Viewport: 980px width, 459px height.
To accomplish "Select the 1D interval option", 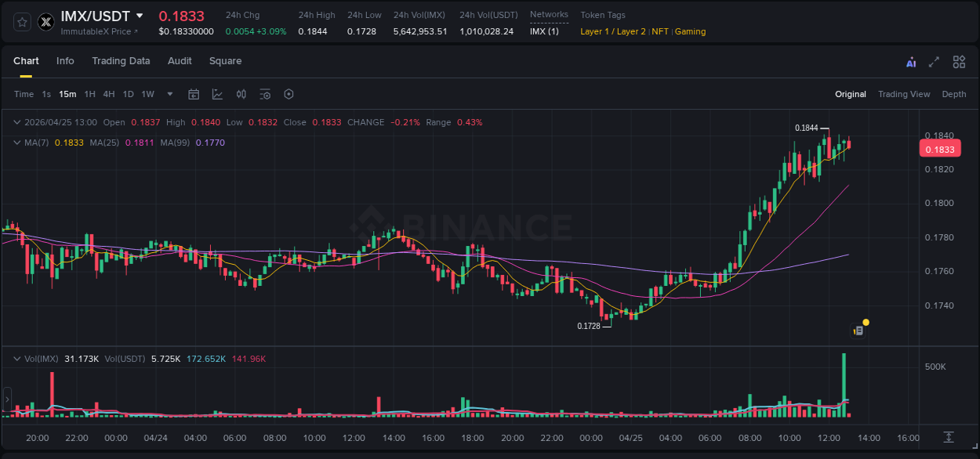I will click(x=128, y=94).
